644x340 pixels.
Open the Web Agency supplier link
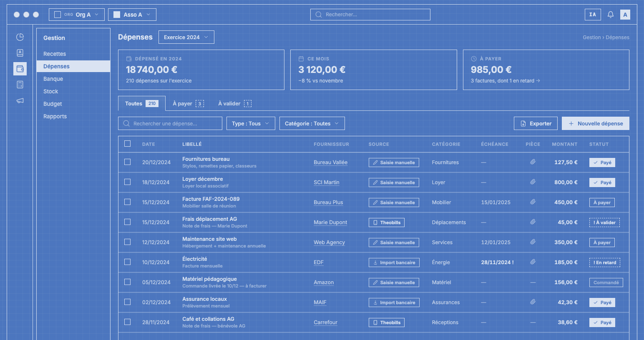pos(330,242)
